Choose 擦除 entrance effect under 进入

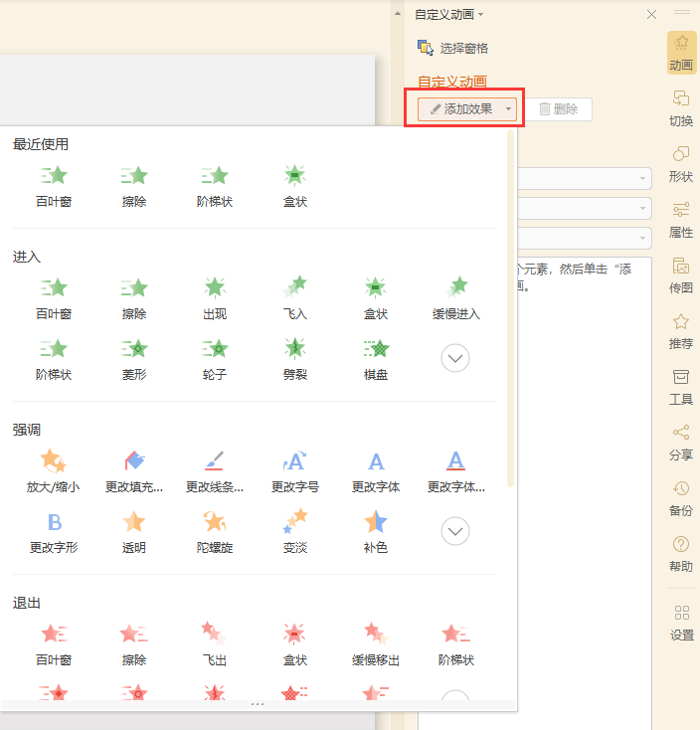[x=134, y=298]
